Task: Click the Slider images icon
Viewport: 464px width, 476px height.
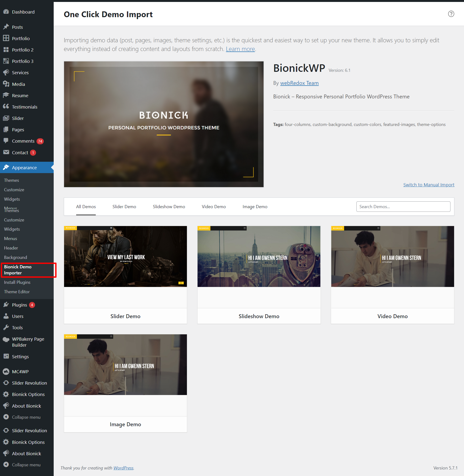Action: (6, 118)
